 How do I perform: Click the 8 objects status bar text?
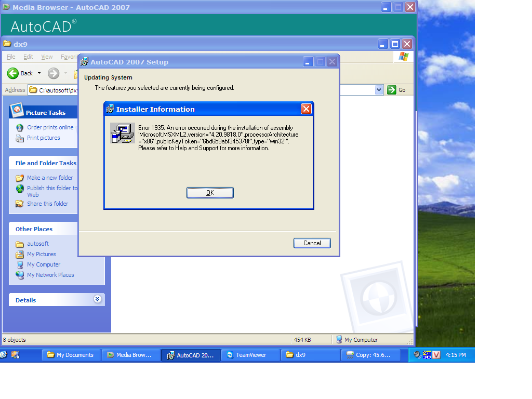(14, 340)
